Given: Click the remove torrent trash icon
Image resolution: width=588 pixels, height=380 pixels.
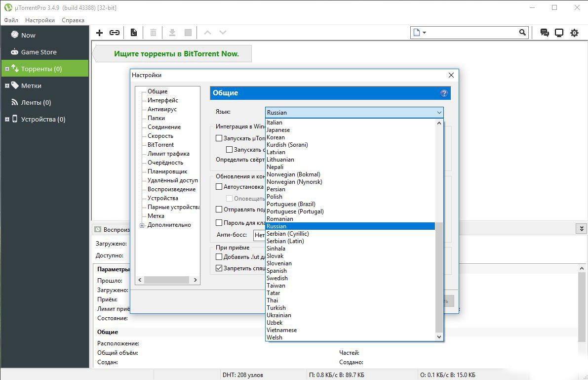Looking at the screenshot, I should coord(153,33).
